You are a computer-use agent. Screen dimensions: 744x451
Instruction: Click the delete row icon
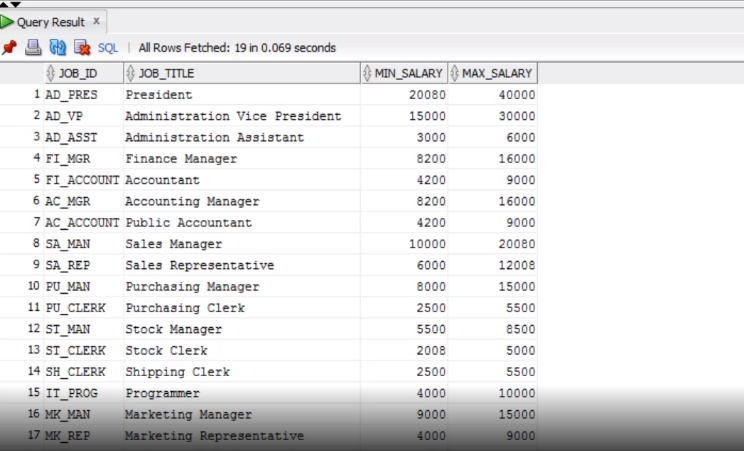[82, 47]
